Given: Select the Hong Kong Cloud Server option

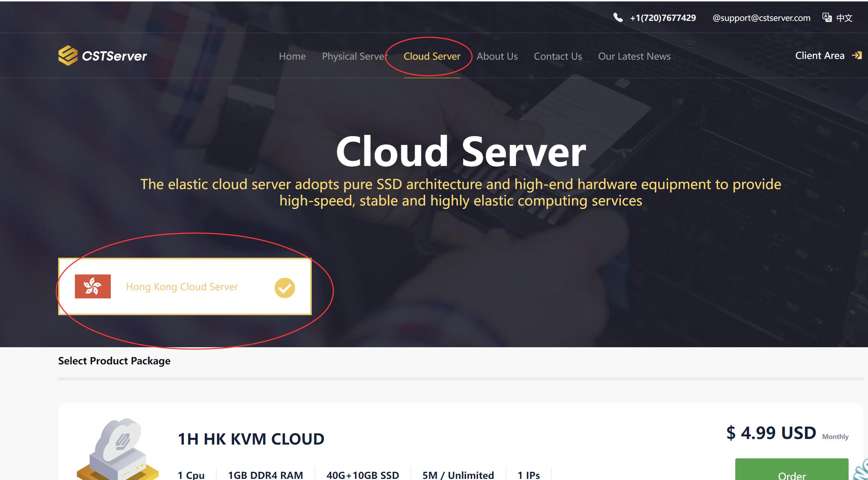Looking at the screenshot, I should (x=185, y=286).
